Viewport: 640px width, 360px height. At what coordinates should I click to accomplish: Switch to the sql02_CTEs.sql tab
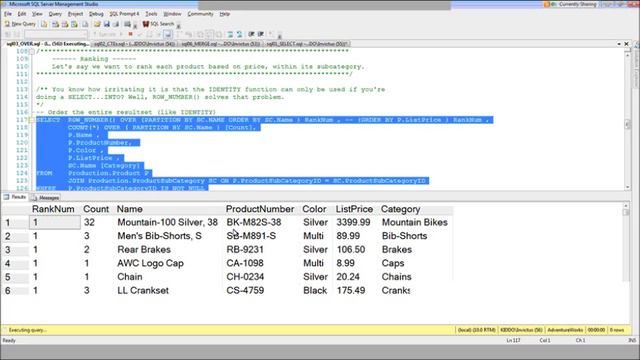click(x=134, y=44)
